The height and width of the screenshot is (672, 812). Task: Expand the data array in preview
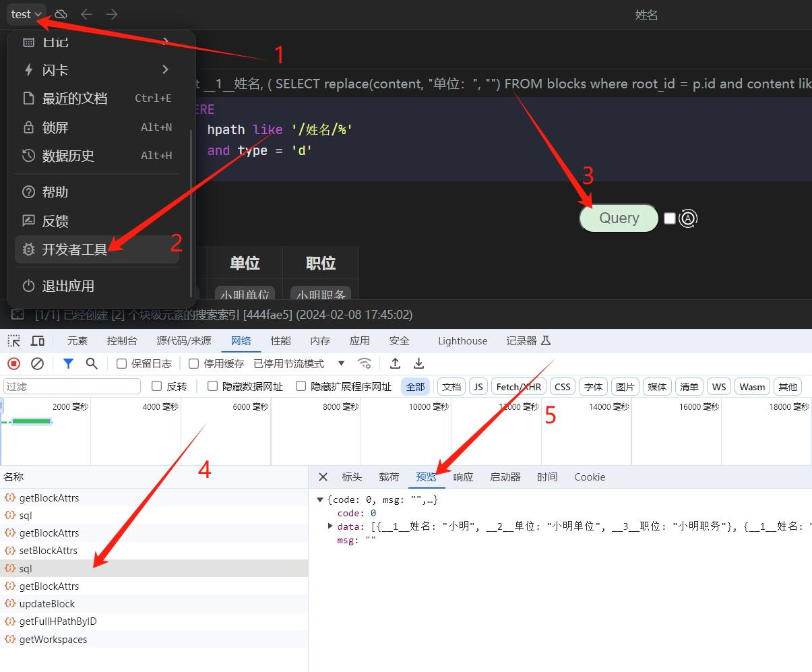[330, 526]
